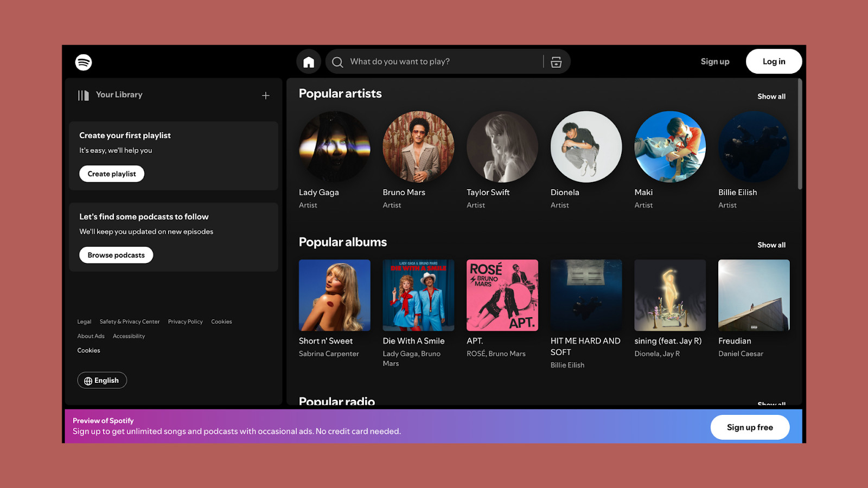This screenshot has width=868, height=488.
Task: Open About Ads link
Action: click(91, 336)
